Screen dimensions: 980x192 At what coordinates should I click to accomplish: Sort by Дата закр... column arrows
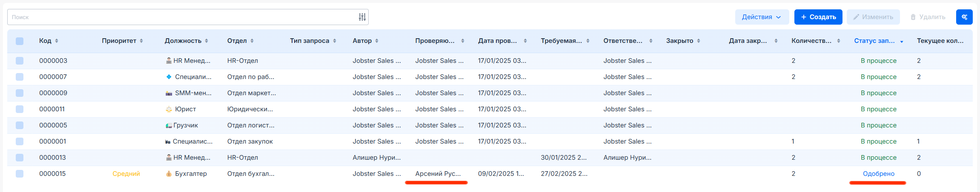click(x=776, y=41)
